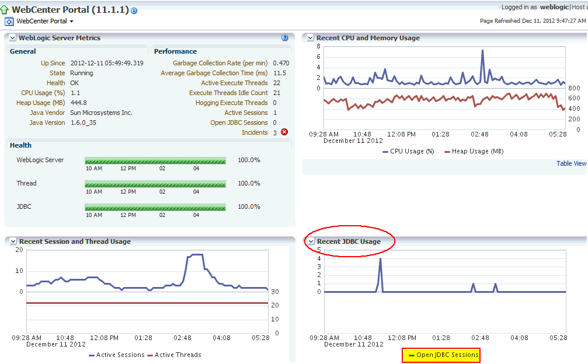The height and width of the screenshot is (364, 588).
Task: Click the JDBC 100.0% health value
Action: [x=249, y=206]
